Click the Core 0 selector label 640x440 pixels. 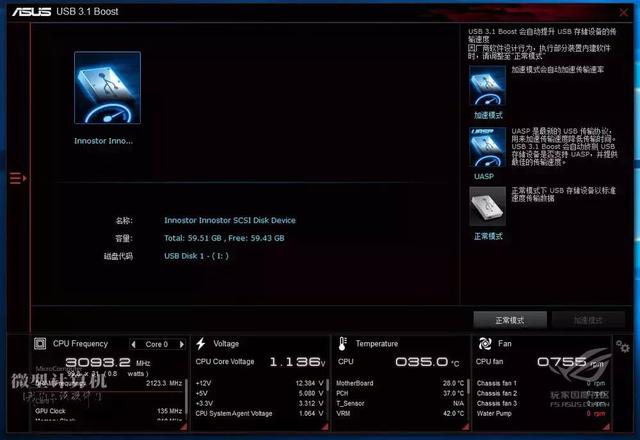click(x=157, y=344)
